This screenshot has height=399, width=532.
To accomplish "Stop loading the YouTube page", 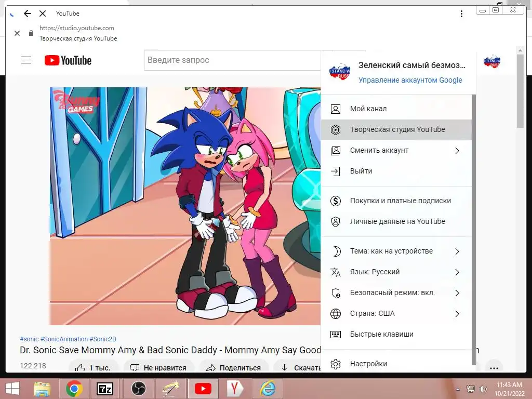I will (x=43, y=14).
